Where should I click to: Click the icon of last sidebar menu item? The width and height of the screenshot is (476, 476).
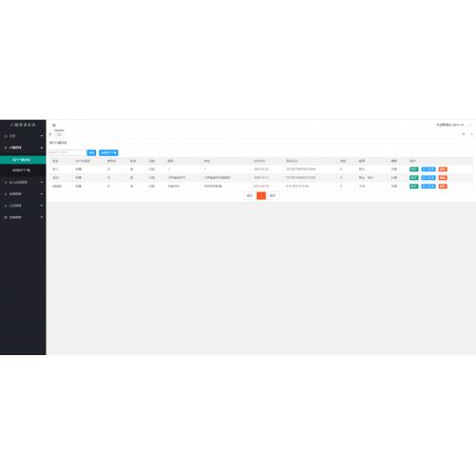pos(6,217)
